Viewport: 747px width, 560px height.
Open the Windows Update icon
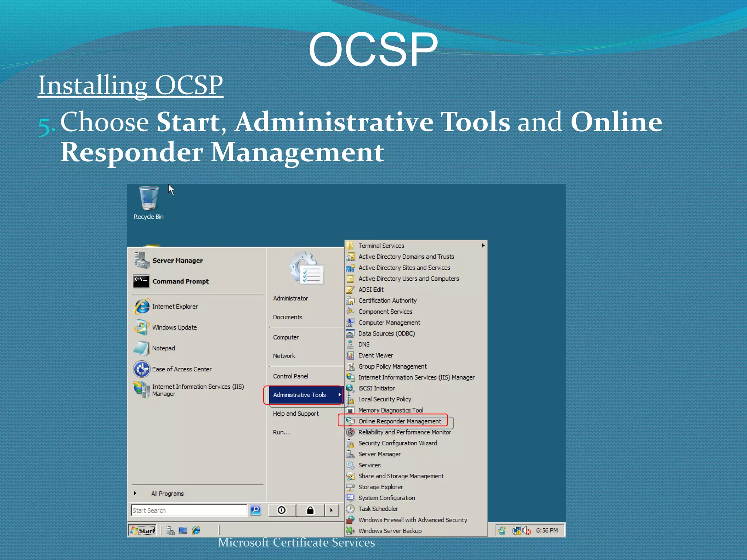tap(142, 327)
